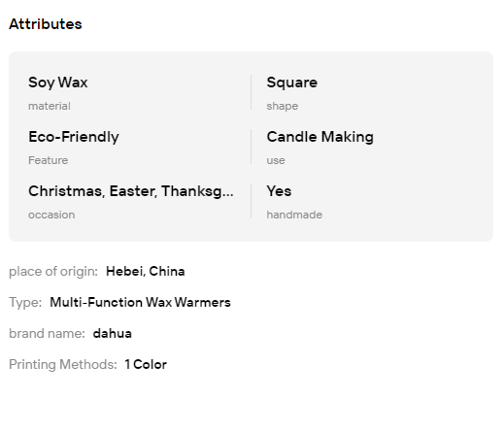Click the use label text
The image size is (504, 432).
(x=276, y=160)
